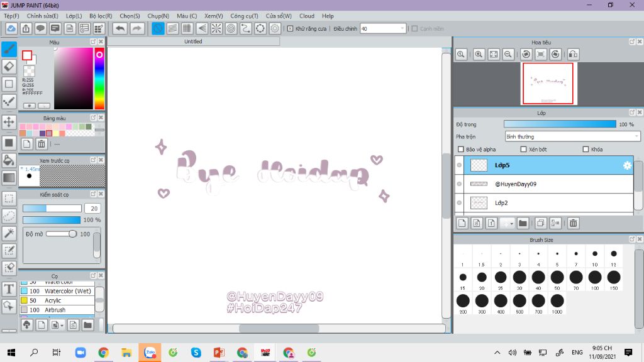
Task: Enable vanishing point snap
Action: [x=202, y=28]
